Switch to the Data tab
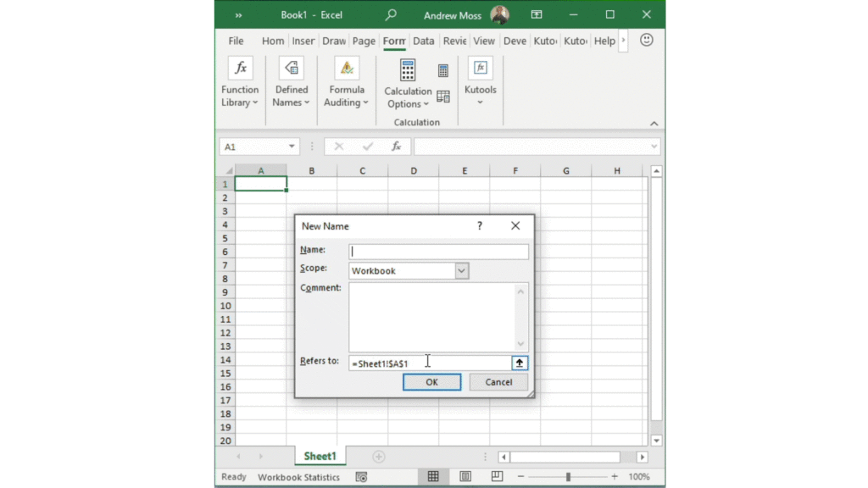 tap(424, 41)
